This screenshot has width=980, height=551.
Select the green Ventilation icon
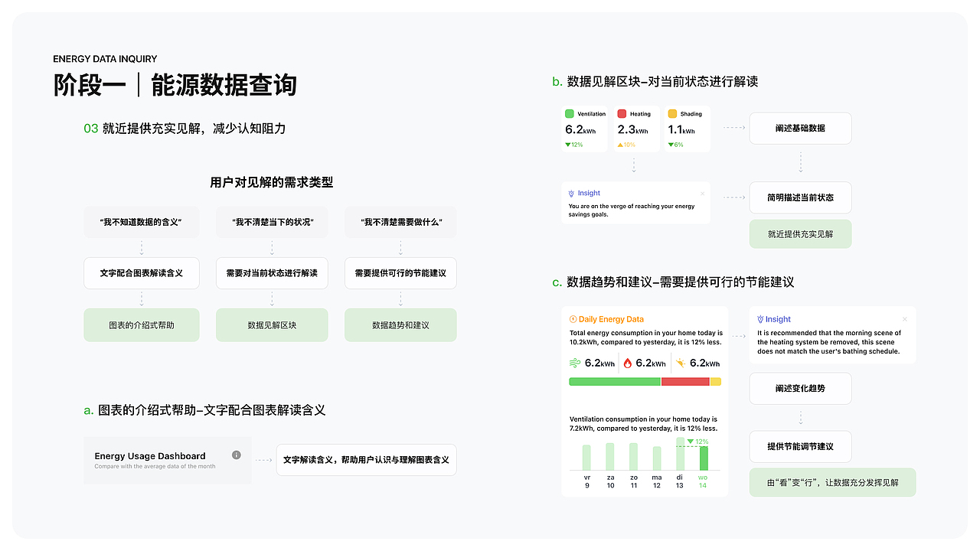[569, 114]
